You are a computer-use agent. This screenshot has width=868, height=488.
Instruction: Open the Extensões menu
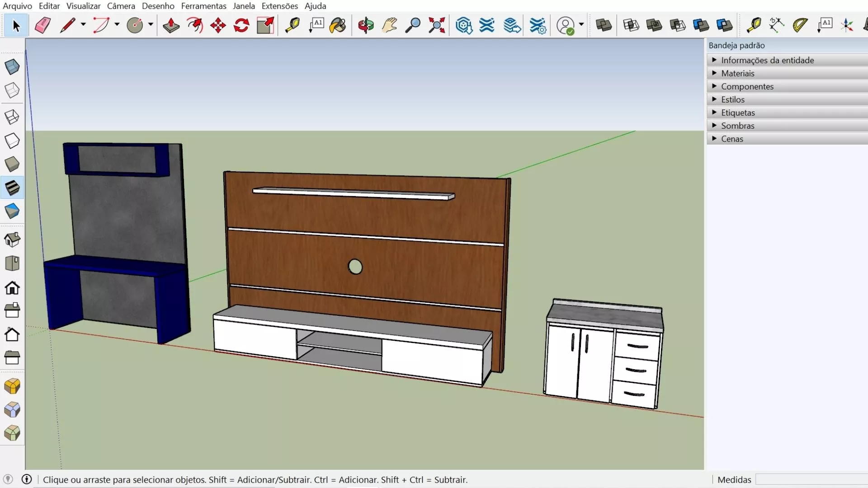coord(279,6)
